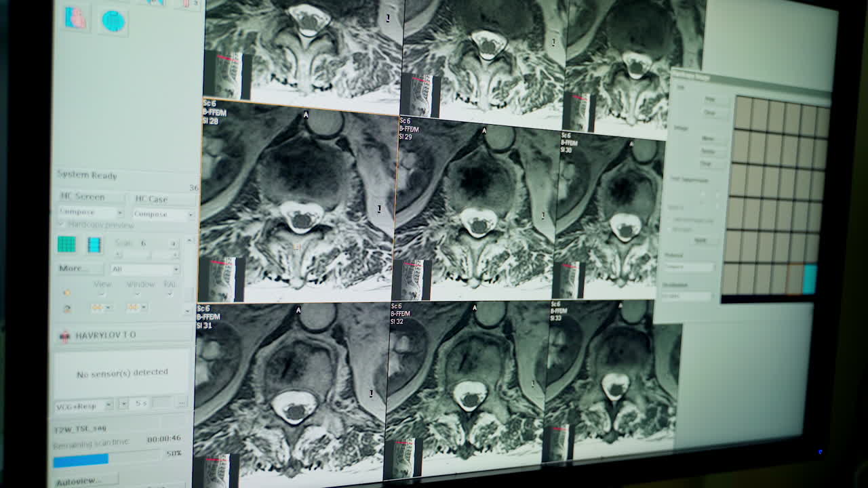The height and width of the screenshot is (488, 868).
Task: Switch to the HC Case tab
Action: pos(152,198)
